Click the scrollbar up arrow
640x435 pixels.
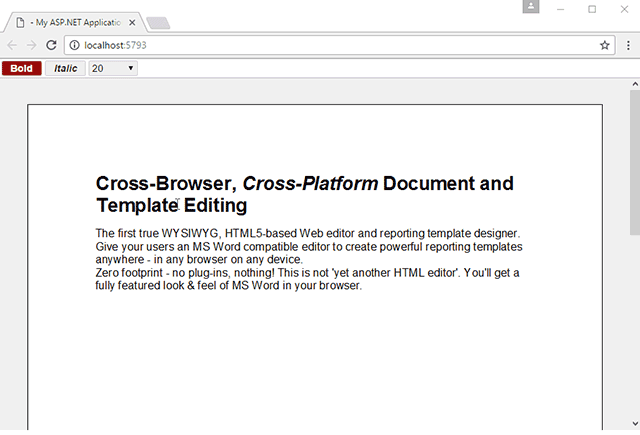tap(635, 84)
